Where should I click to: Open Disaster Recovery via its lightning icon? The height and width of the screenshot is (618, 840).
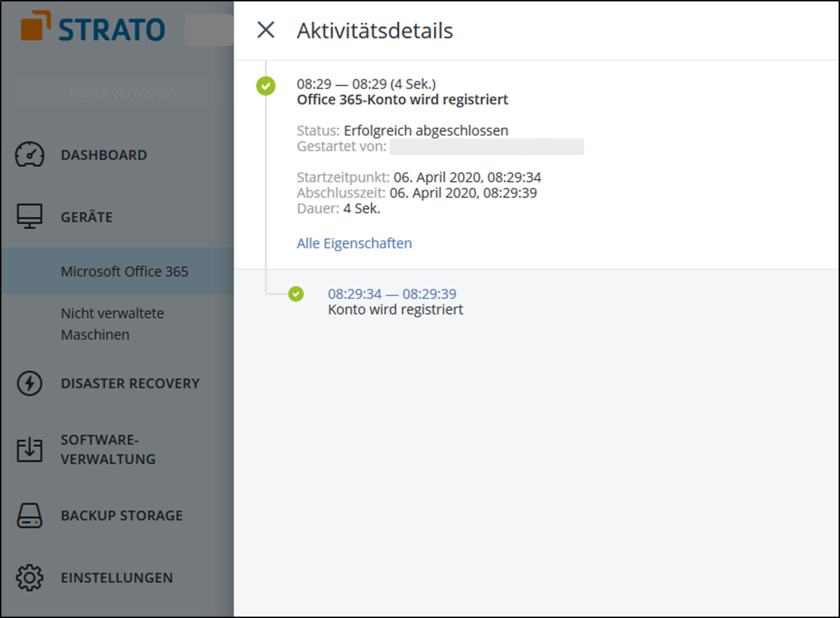28,383
